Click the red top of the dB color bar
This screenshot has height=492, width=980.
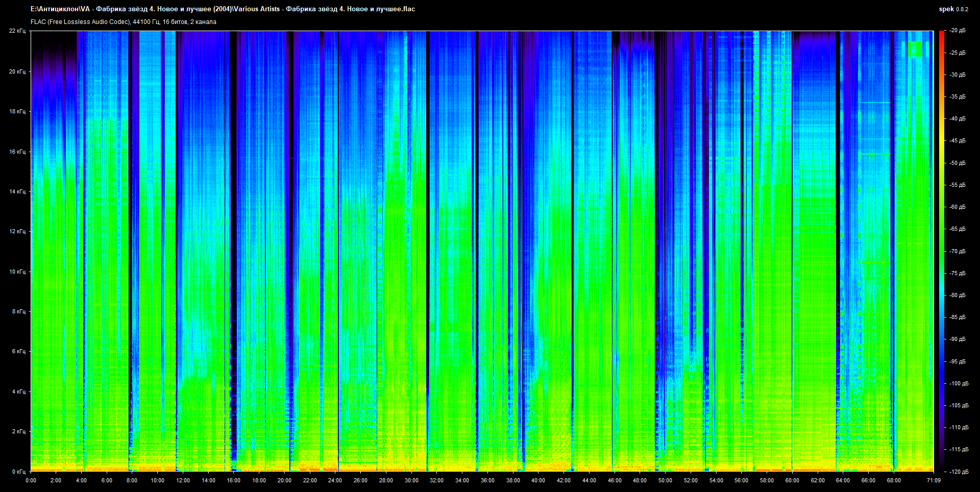tap(941, 35)
